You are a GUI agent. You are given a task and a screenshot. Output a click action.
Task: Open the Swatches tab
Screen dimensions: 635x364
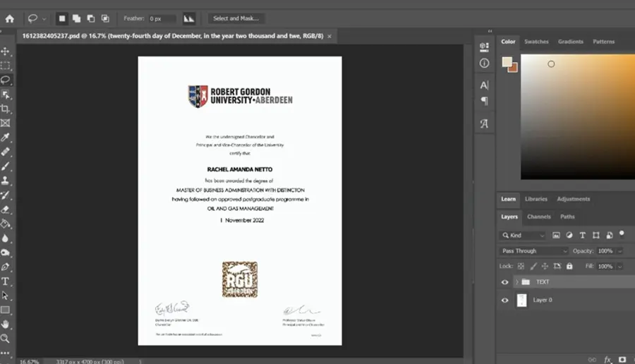pos(536,42)
